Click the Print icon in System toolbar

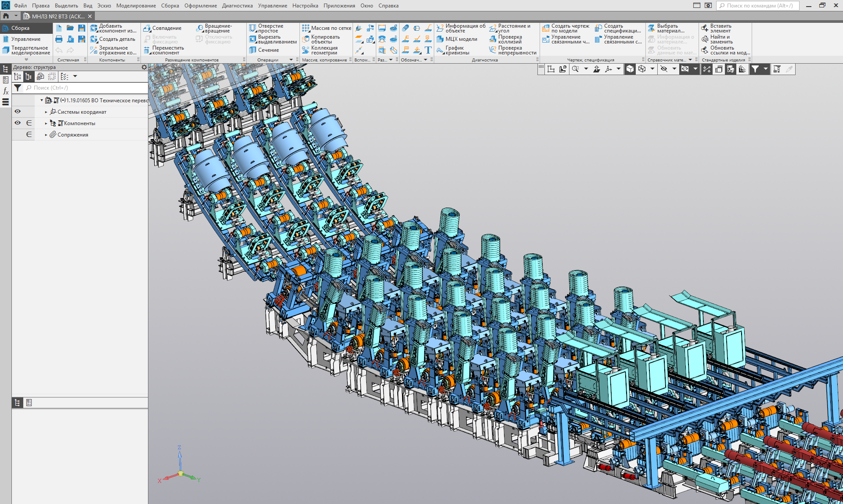pyautogui.click(x=59, y=39)
